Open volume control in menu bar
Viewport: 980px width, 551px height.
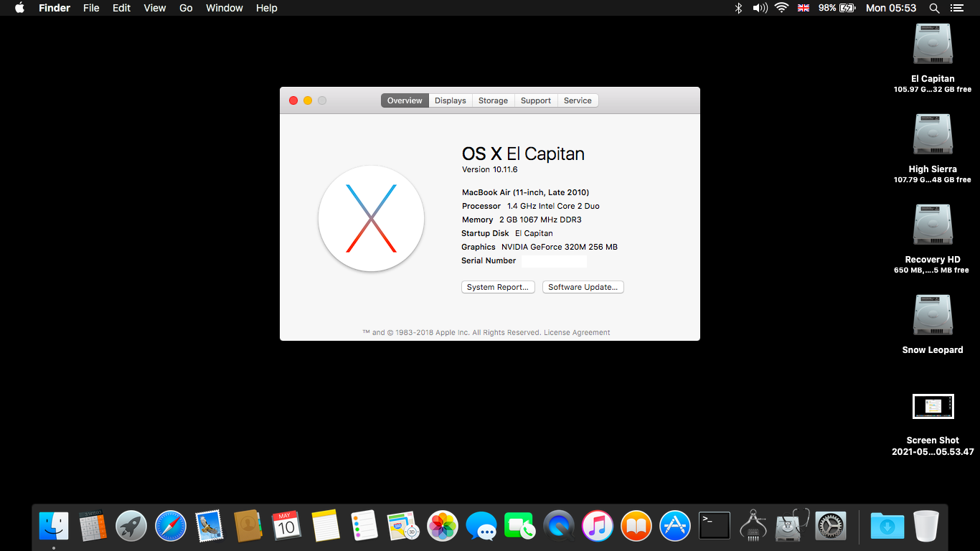coord(760,8)
